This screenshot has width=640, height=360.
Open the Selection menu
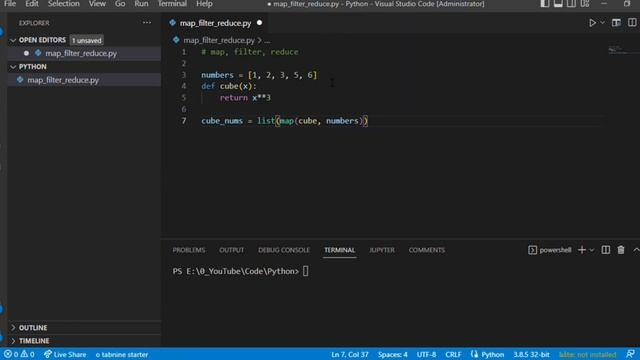[x=64, y=4]
